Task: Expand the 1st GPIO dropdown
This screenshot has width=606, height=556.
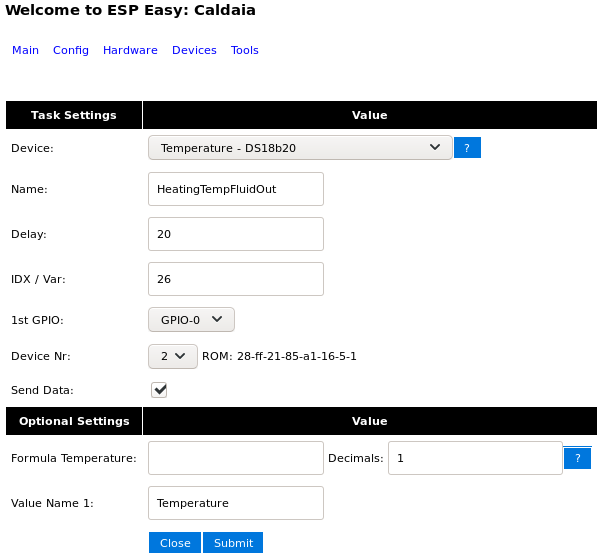Action: (191, 320)
